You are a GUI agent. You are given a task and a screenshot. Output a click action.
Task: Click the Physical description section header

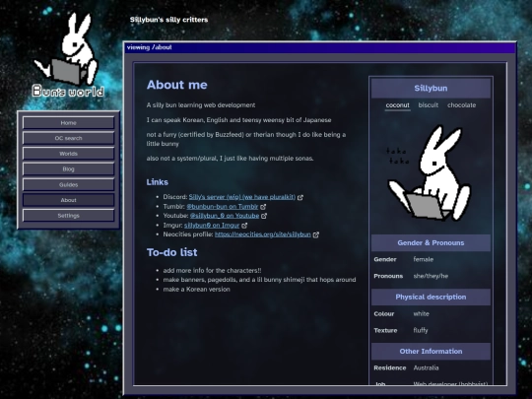point(431,297)
